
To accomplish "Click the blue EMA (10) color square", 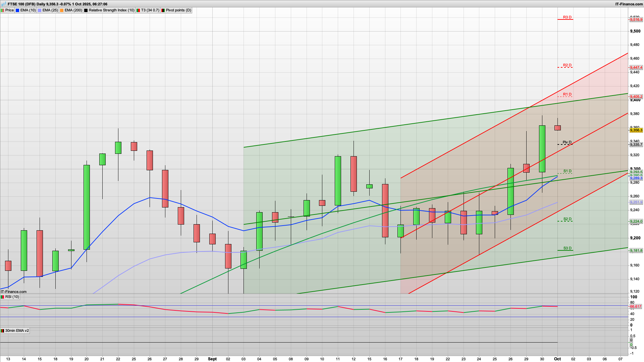I will (17, 10).
